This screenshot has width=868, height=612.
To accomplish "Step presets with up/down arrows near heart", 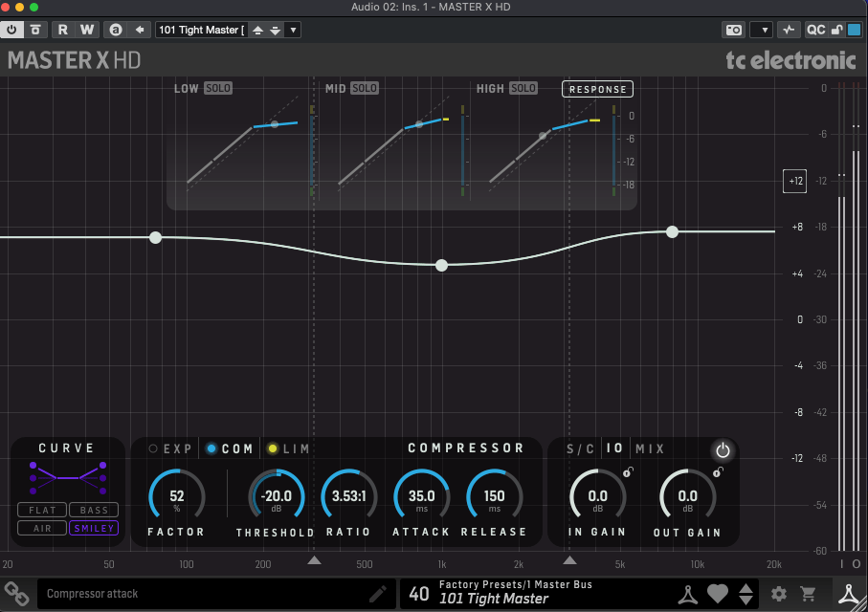I will pos(746,594).
